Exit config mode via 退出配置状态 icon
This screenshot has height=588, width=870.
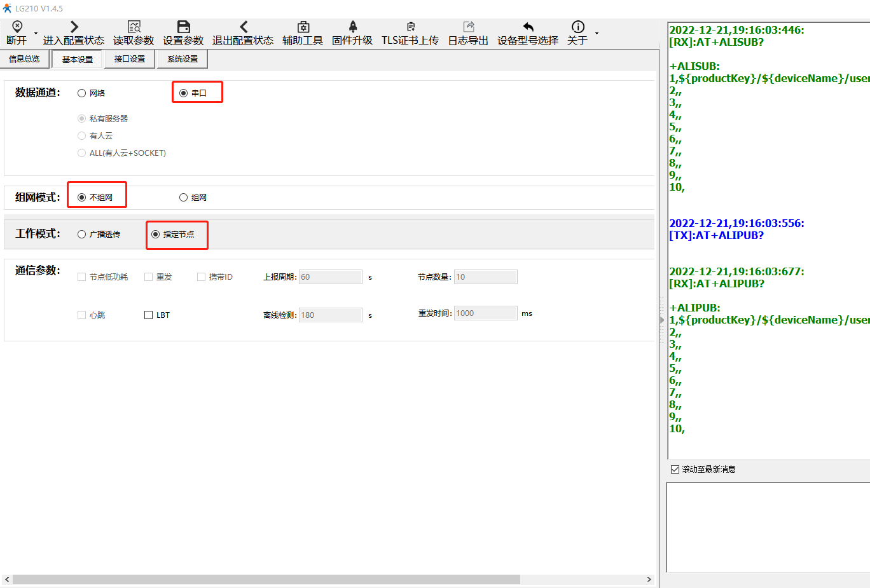[x=243, y=27]
